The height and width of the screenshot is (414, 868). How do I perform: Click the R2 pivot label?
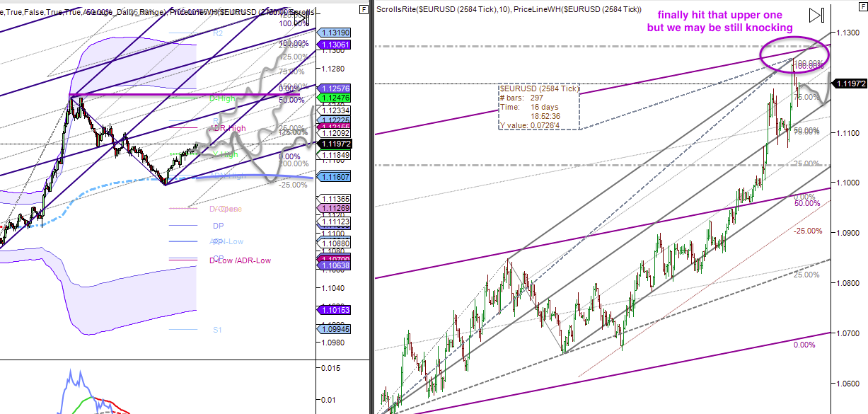click(x=218, y=33)
